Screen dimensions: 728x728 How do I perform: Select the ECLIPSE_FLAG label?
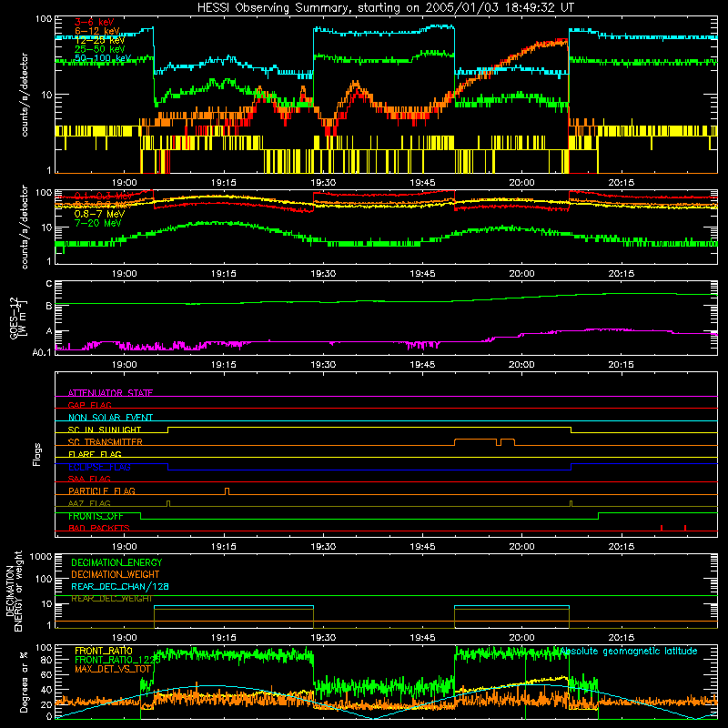coord(99,467)
